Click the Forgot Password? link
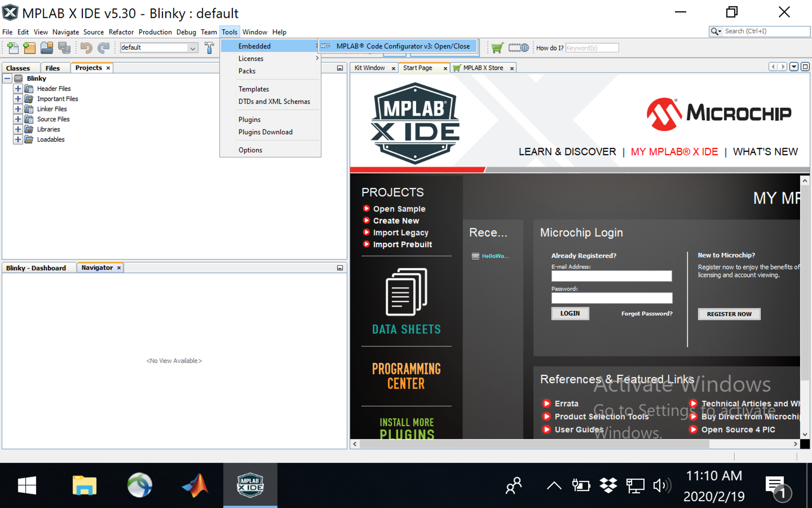812x508 pixels. click(x=647, y=314)
